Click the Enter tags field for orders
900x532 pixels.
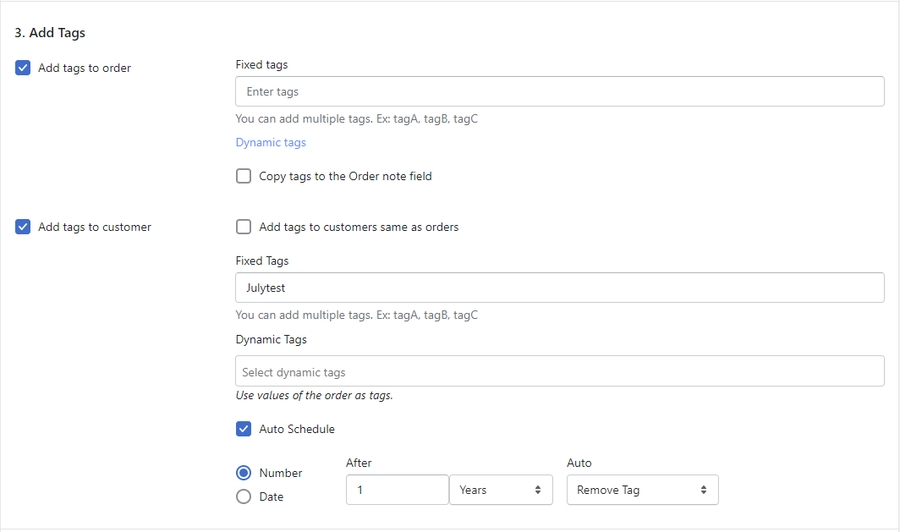tap(559, 92)
